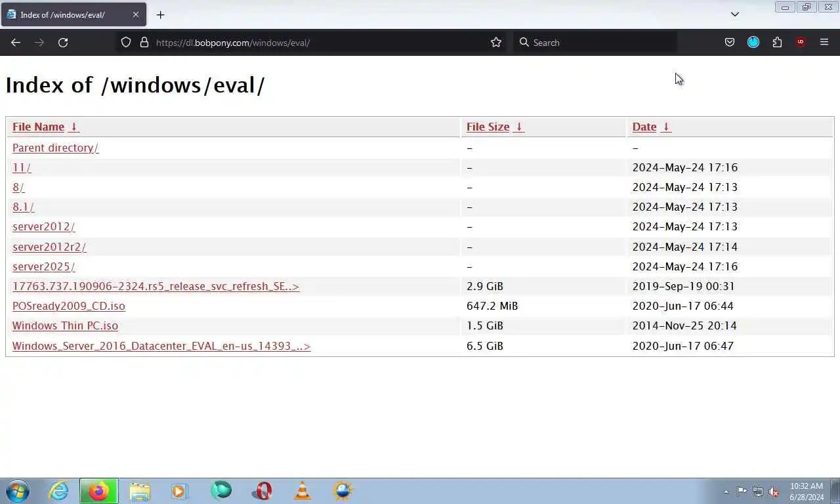Download Windows_Server_2016_Datacenter_EVAL file
This screenshot has height=504, width=840.
coord(161,346)
